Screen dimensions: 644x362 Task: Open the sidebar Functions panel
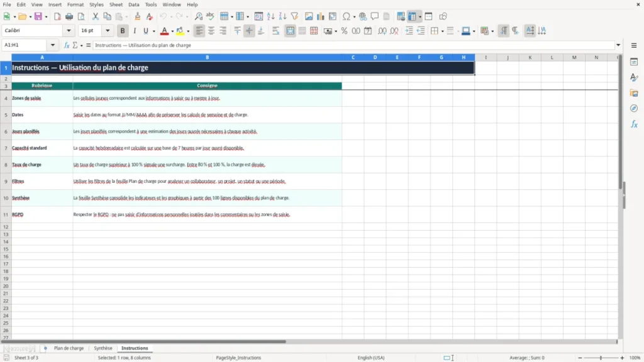coord(634,124)
